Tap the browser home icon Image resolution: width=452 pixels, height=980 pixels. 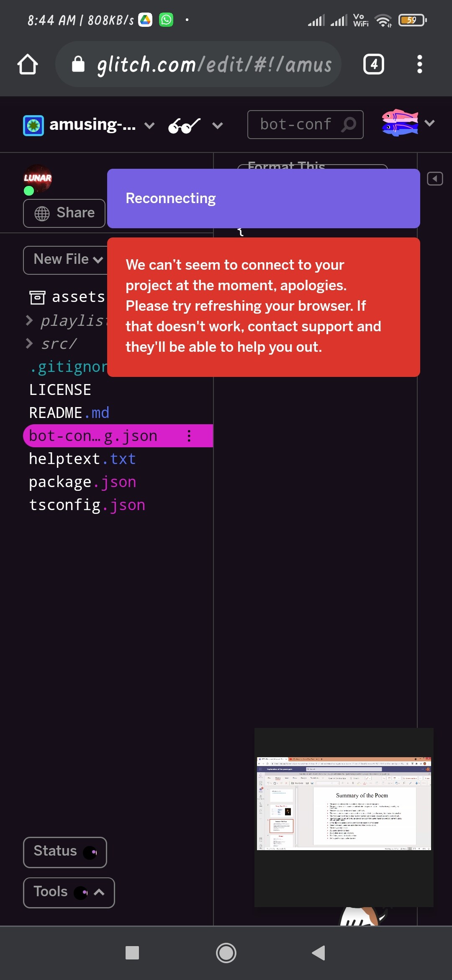[28, 64]
